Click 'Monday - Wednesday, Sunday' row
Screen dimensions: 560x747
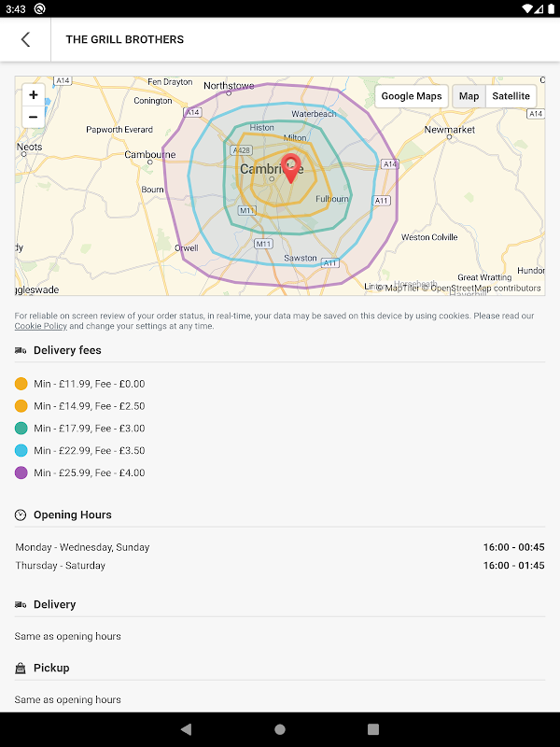tap(280, 547)
